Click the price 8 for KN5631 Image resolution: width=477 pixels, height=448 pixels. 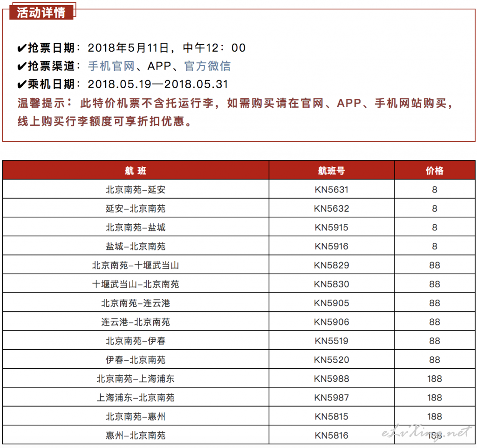click(435, 189)
